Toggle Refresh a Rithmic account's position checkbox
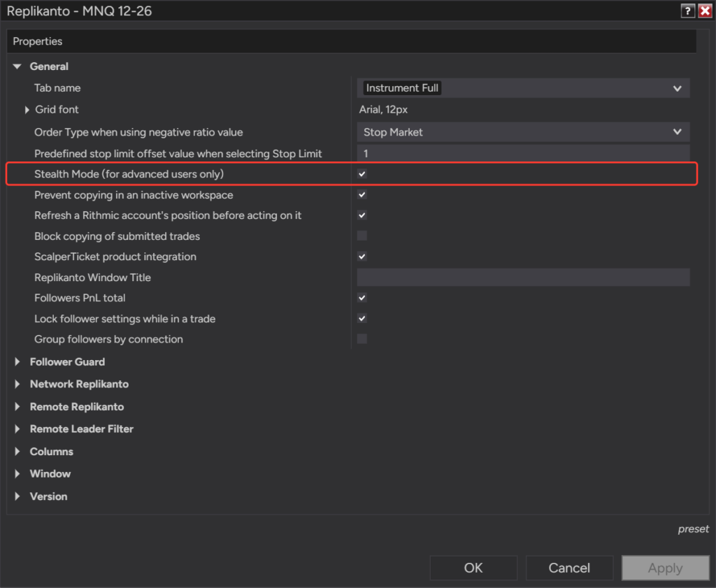The image size is (716, 588). [362, 215]
